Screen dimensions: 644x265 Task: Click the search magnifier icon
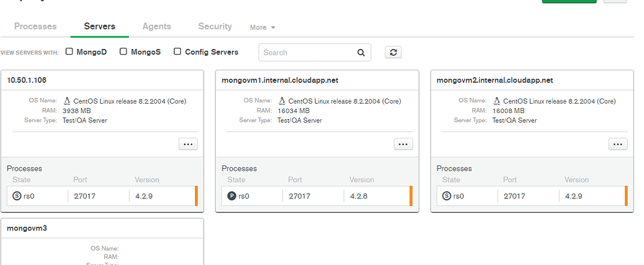[x=361, y=53]
